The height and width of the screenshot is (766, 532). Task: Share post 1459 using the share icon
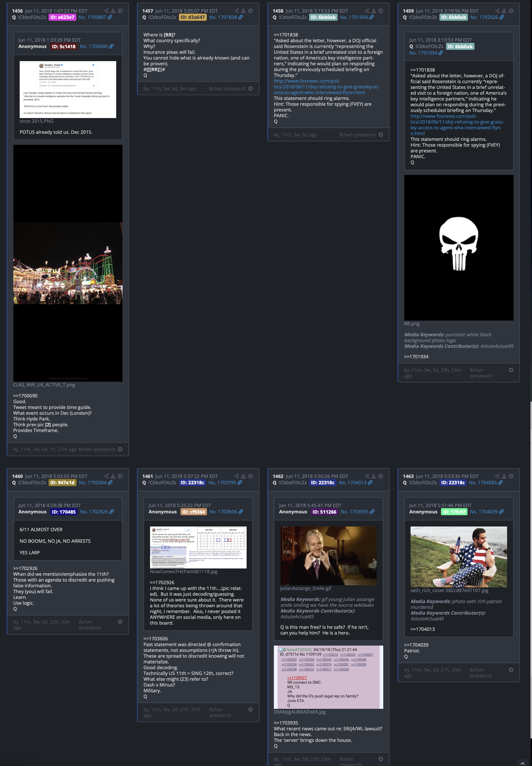pos(497,11)
